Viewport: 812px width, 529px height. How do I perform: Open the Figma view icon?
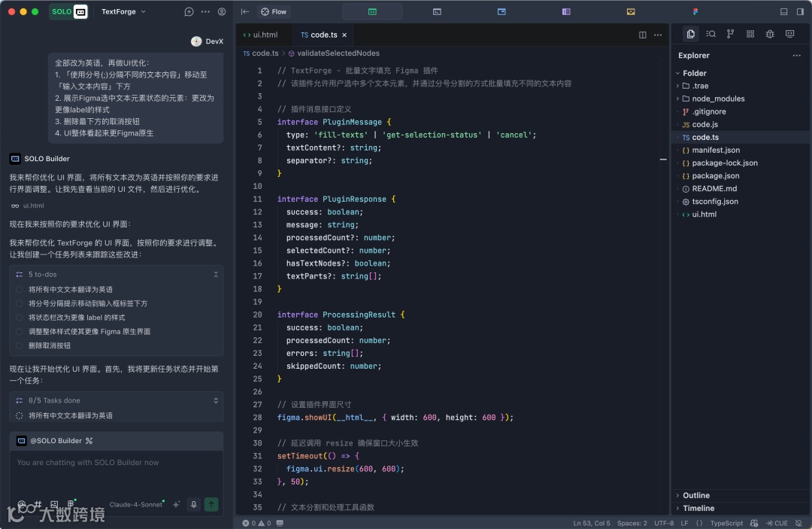click(695, 11)
